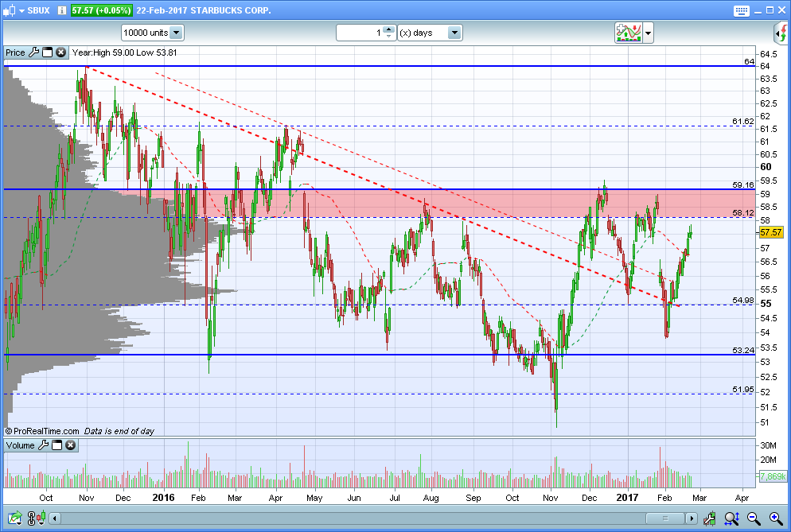Click the Apr label at far right of axis

click(x=742, y=499)
